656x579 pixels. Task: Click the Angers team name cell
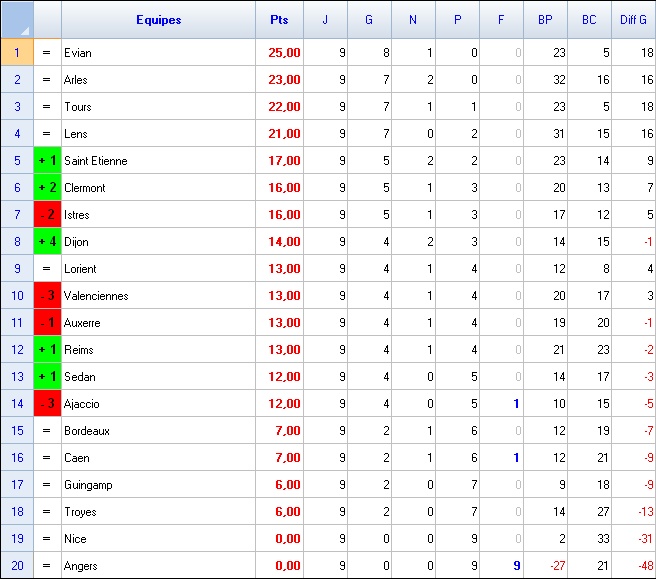(x=159, y=565)
